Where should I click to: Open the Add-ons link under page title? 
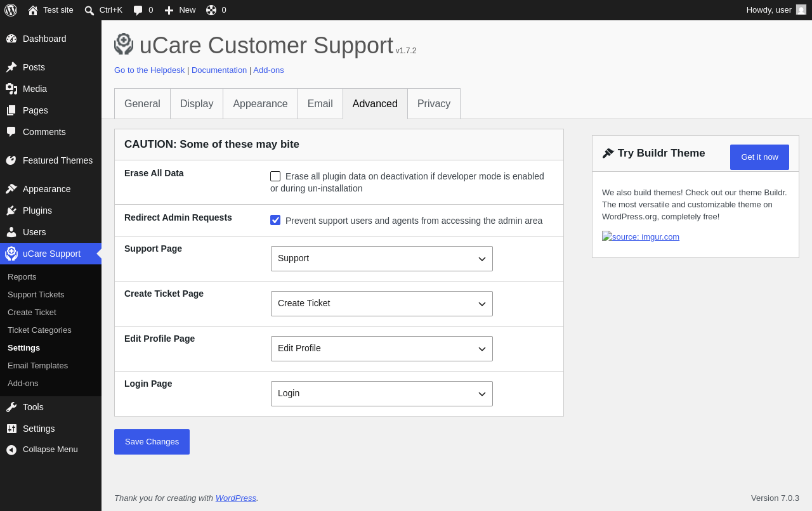tap(268, 70)
